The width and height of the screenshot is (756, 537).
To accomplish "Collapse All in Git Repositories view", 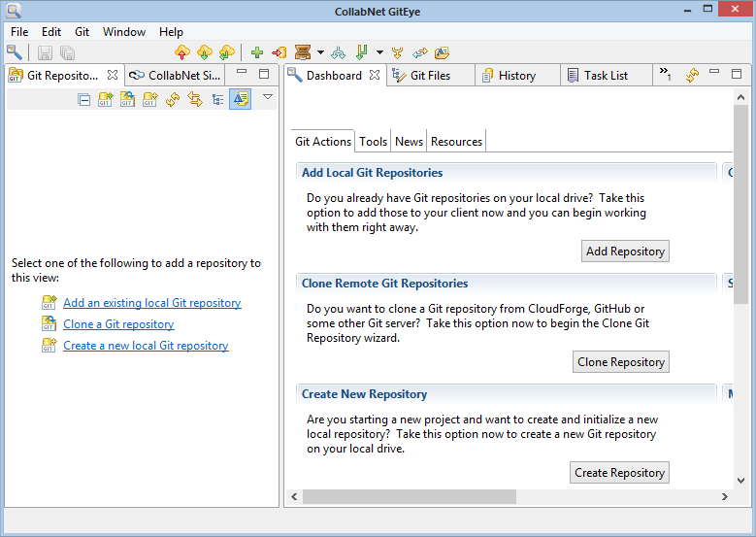I will tap(83, 99).
